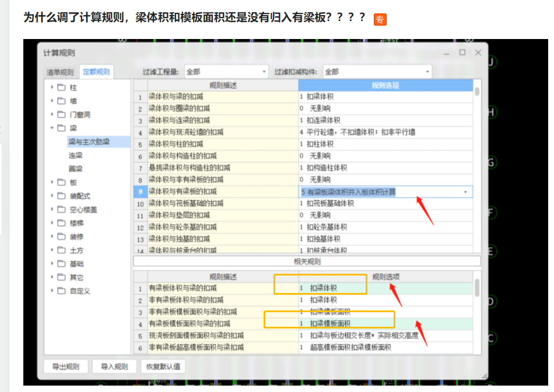Click option cell 扣构造柱体积
The image size is (554, 392).
[x=385, y=168]
